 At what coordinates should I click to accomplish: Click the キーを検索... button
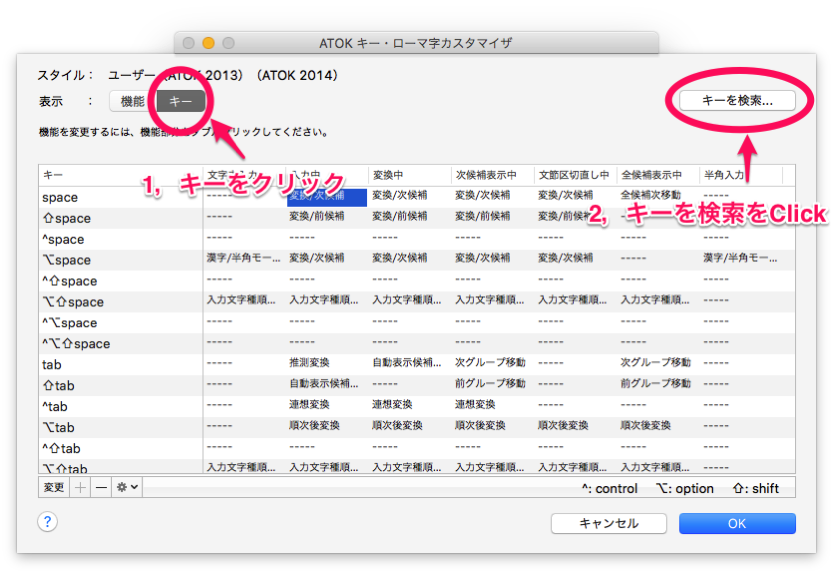(x=737, y=100)
